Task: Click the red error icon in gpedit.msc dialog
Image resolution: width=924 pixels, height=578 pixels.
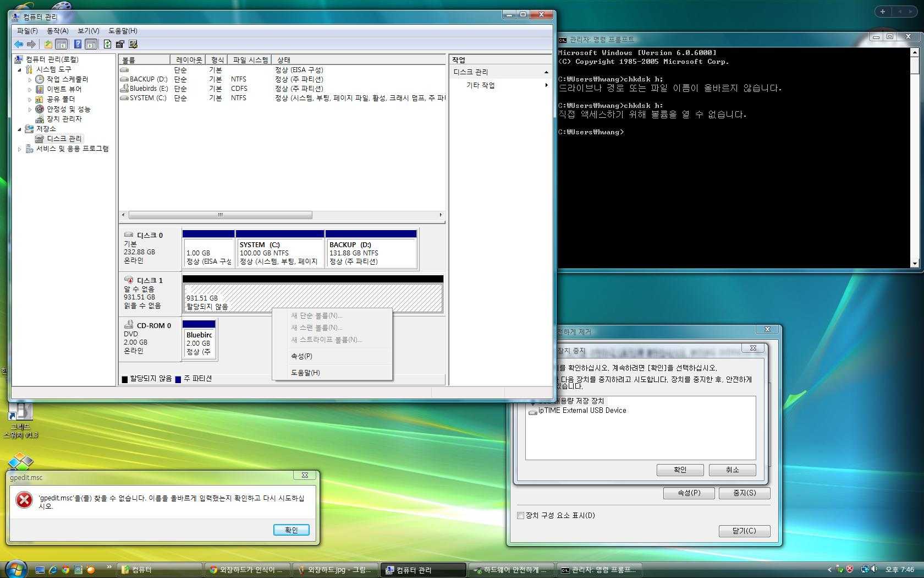Action: [x=24, y=500]
